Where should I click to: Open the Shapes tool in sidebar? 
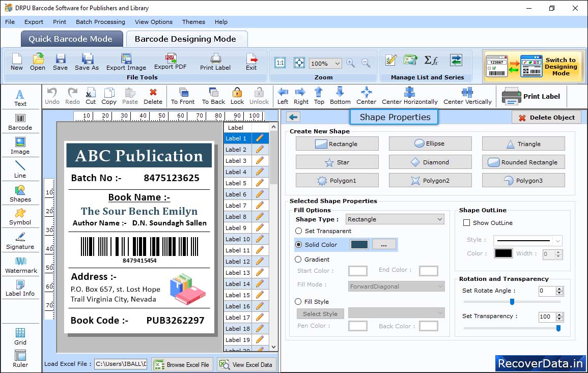pos(20,193)
